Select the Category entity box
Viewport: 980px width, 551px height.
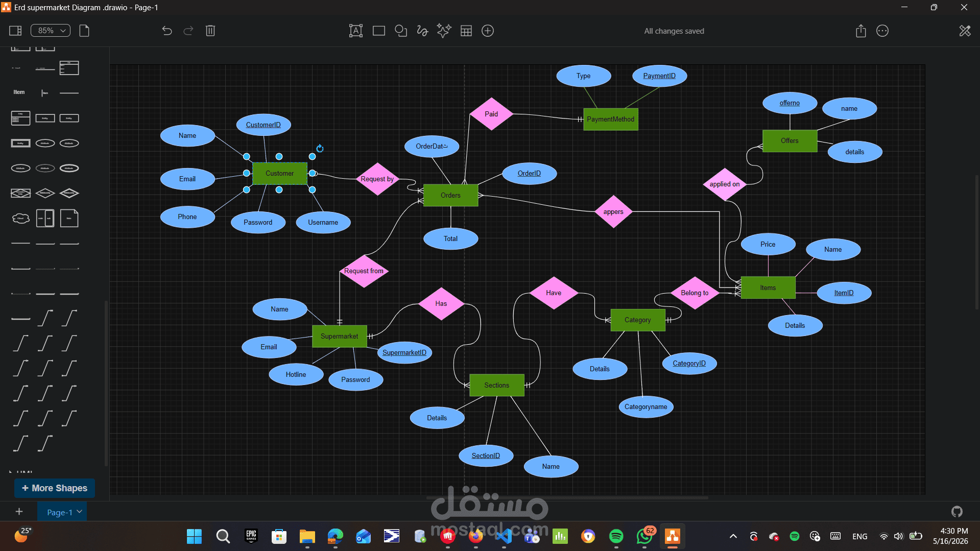click(x=638, y=320)
